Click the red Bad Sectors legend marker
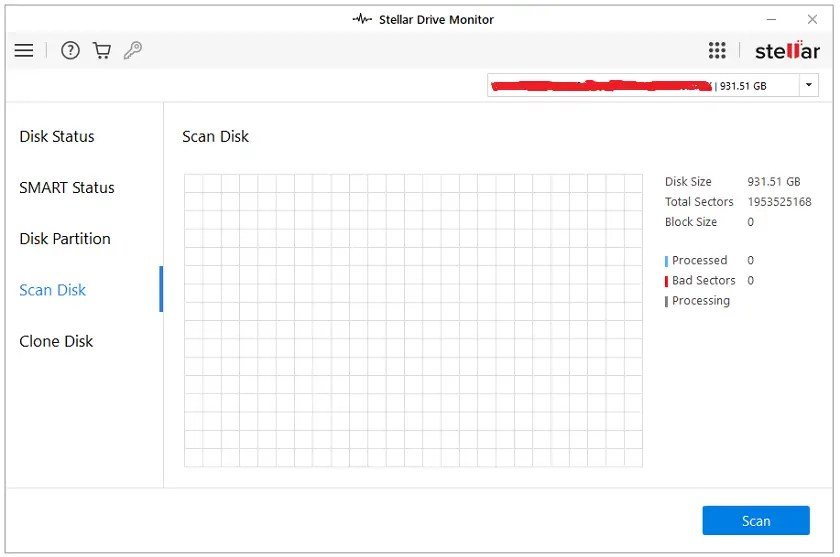 click(666, 281)
